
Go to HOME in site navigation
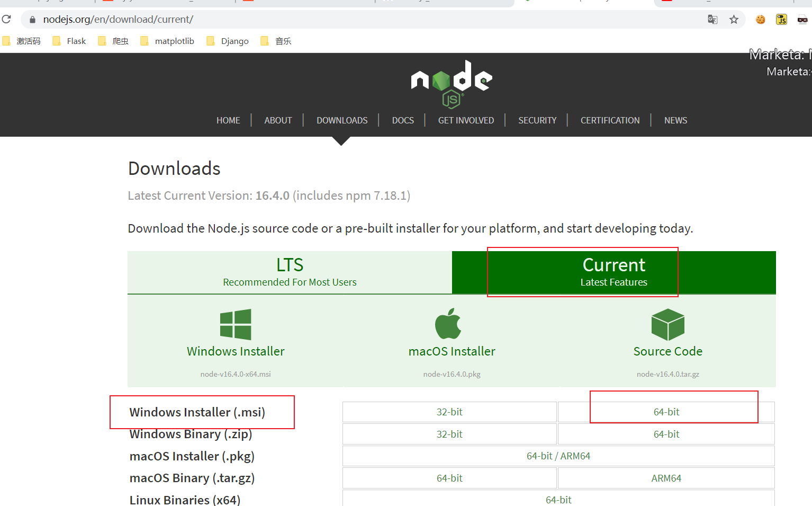(228, 120)
